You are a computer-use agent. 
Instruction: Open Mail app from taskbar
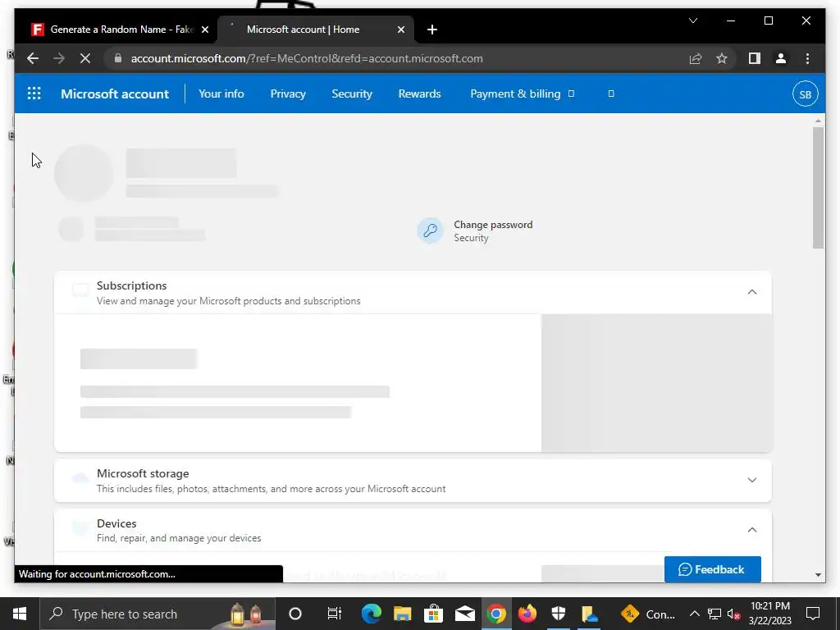[x=464, y=614]
